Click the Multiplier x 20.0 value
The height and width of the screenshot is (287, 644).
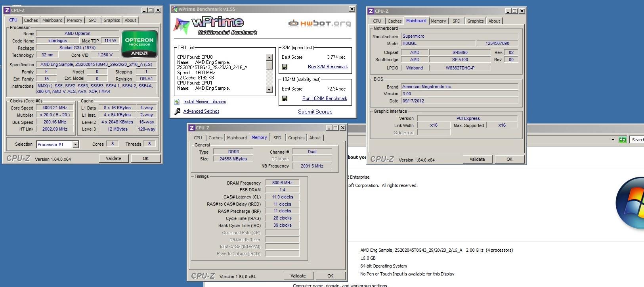click(55, 115)
